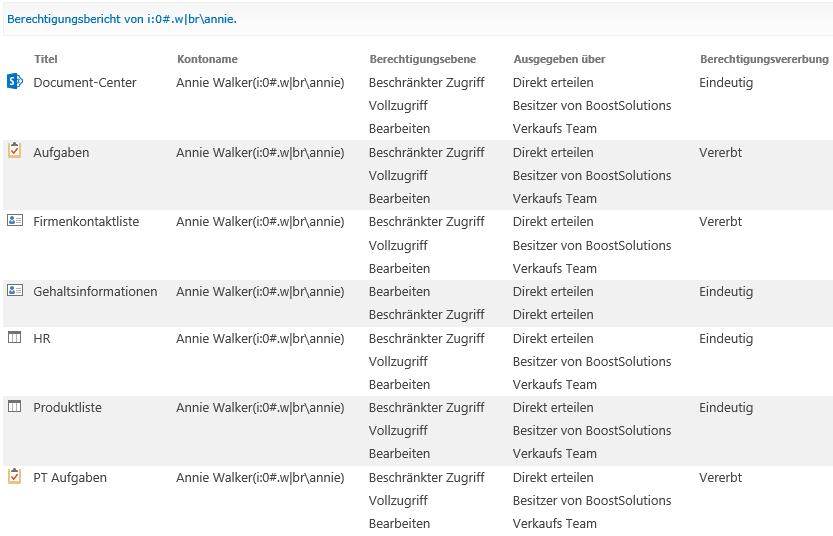Click Direkt erteilen in the HR row
This screenshot has height=536, width=833.
(x=553, y=338)
